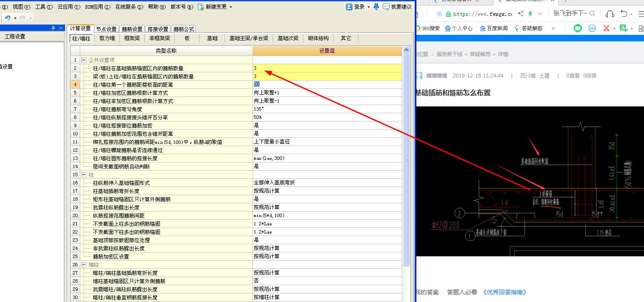Select the 板 component tab
644x302 pixels.
coord(188,38)
